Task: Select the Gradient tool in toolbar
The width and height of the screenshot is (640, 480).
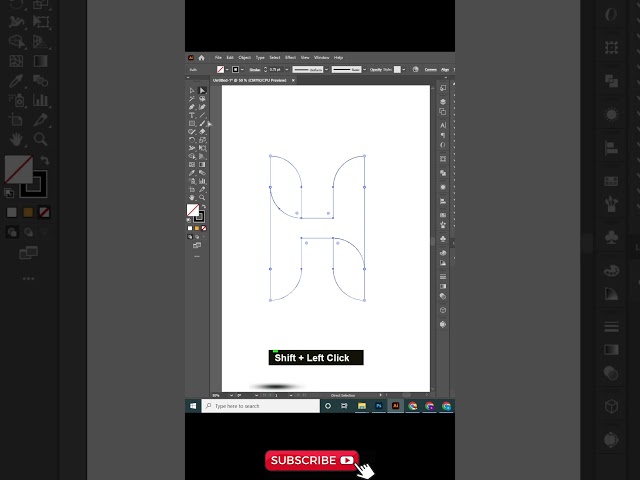Action: 202,164
